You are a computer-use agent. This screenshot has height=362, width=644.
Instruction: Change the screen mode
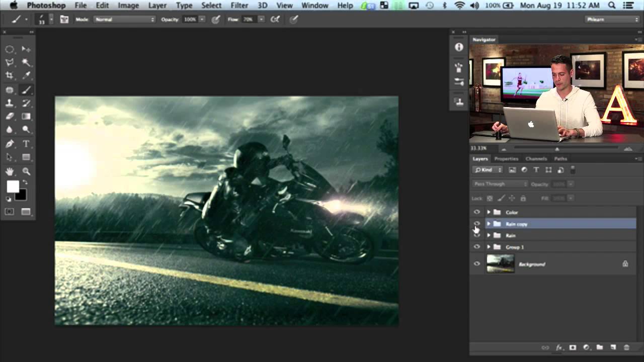26,212
